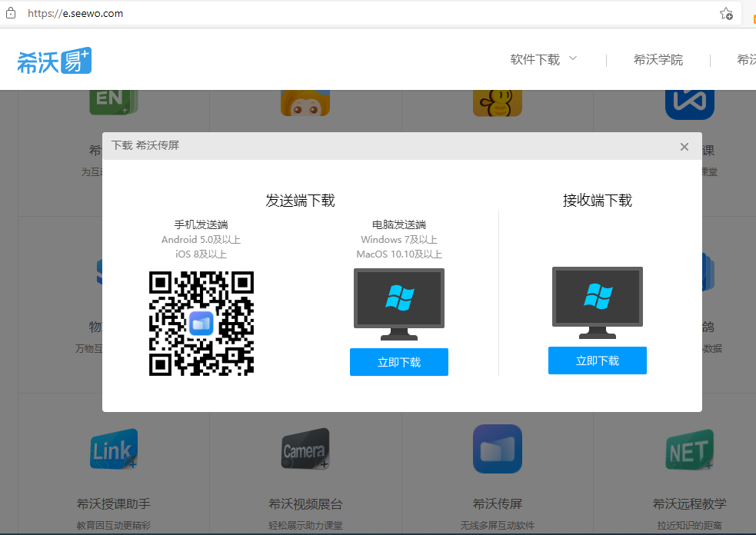
Task: Expand the 软件下载 dropdown chevron
Action: click(573, 58)
